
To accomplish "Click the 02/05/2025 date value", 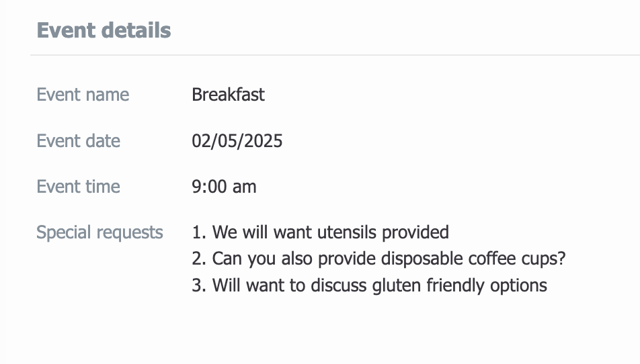I will tap(237, 141).
